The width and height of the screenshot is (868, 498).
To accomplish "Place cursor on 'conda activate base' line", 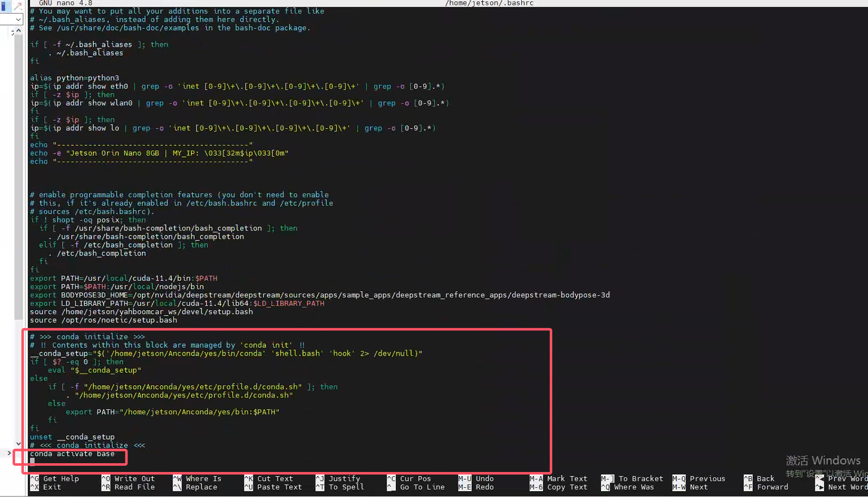I will [x=72, y=454].
